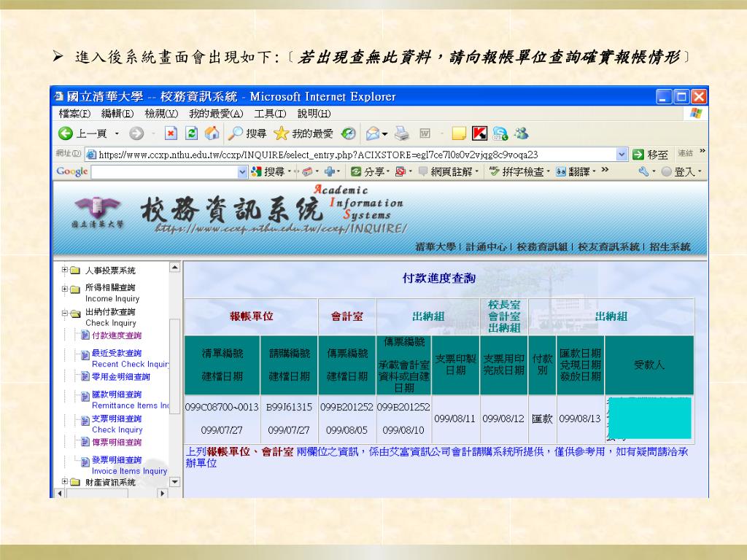Click the 匯款 payment type cell
Image resolution: width=747 pixels, height=560 pixels.
pyautogui.click(x=542, y=419)
